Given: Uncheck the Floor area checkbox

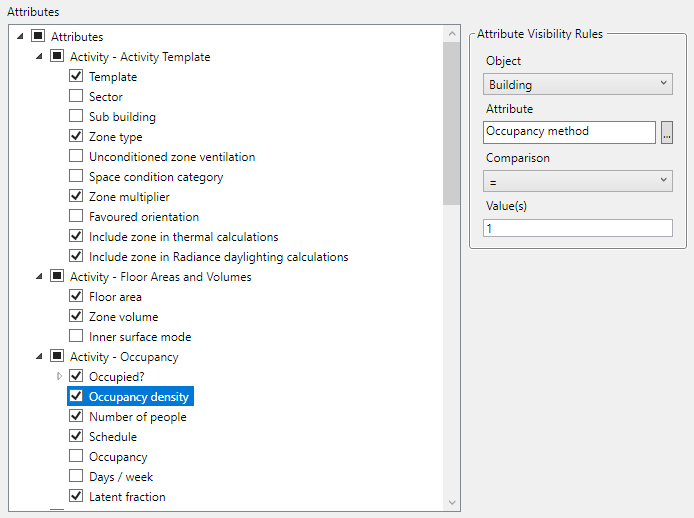Looking at the screenshot, I should (x=76, y=297).
